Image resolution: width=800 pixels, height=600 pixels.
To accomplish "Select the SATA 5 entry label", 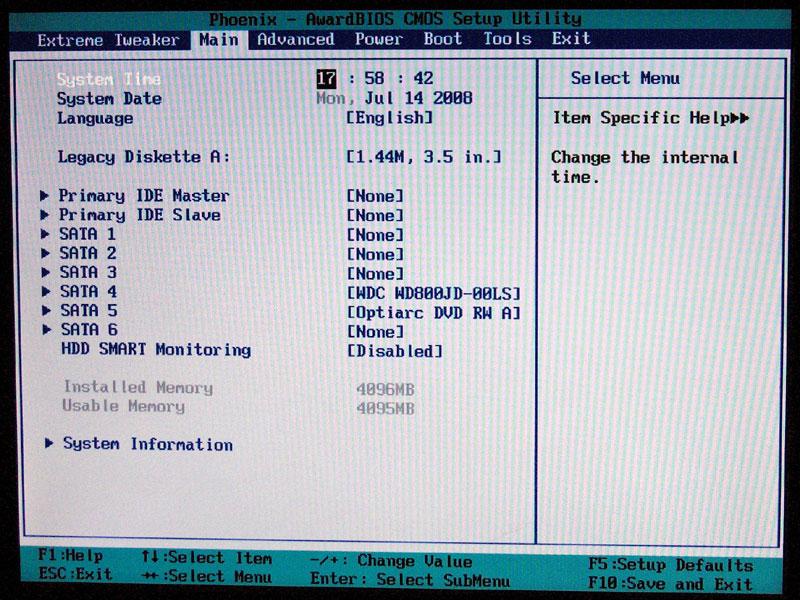I will coord(89,311).
